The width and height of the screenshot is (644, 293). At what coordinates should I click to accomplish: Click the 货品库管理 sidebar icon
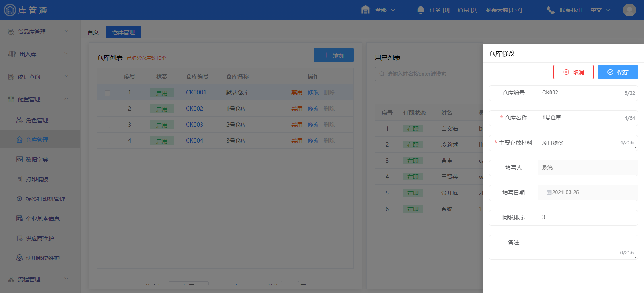tap(11, 32)
